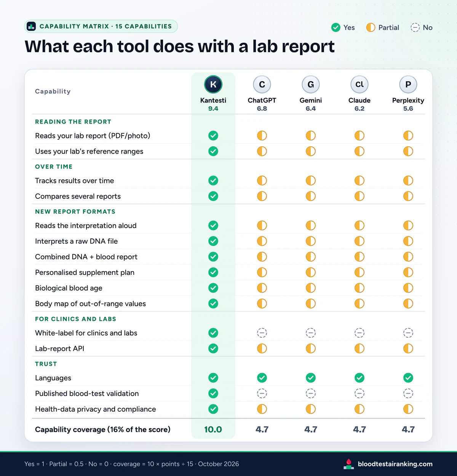Click the Partial legend half-circle icon

(371, 27)
